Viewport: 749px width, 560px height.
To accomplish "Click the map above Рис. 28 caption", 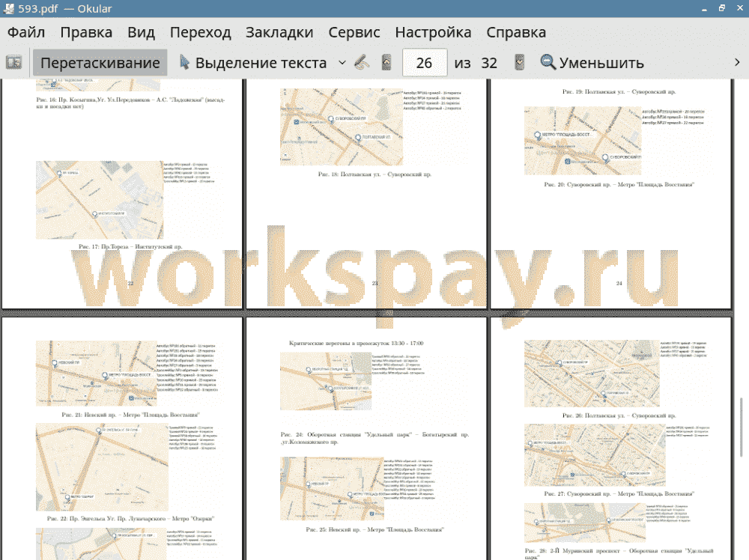I will coord(585,523).
